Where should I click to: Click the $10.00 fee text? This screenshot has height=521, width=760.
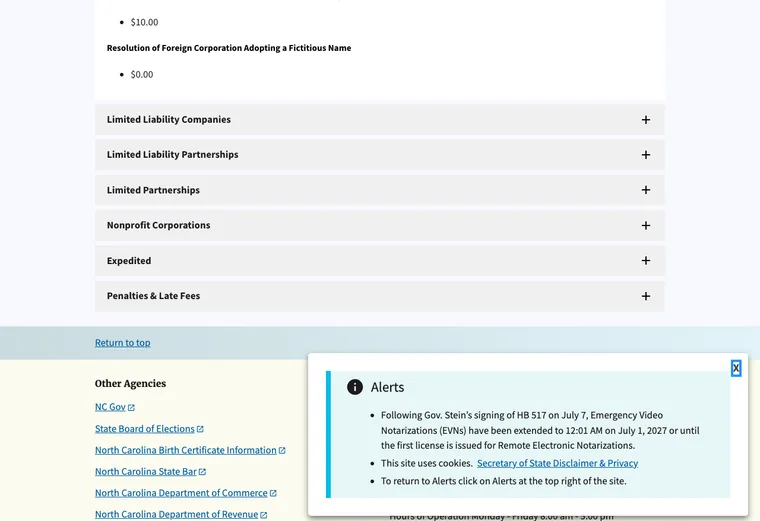(x=144, y=22)
